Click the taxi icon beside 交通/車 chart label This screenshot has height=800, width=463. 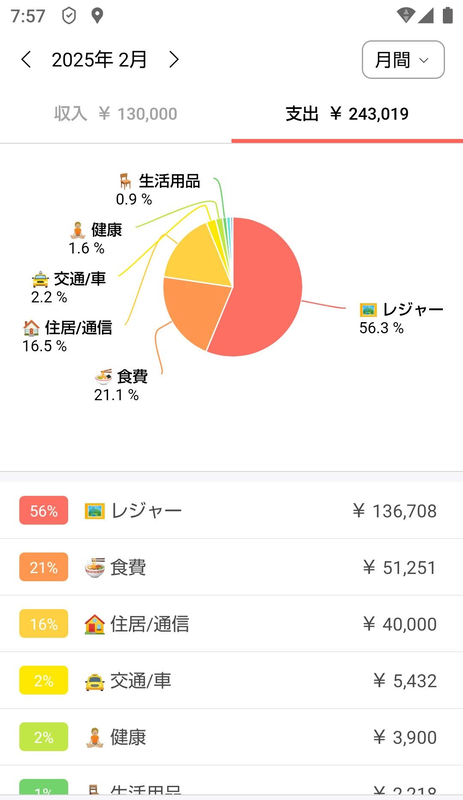click(40, 279)
